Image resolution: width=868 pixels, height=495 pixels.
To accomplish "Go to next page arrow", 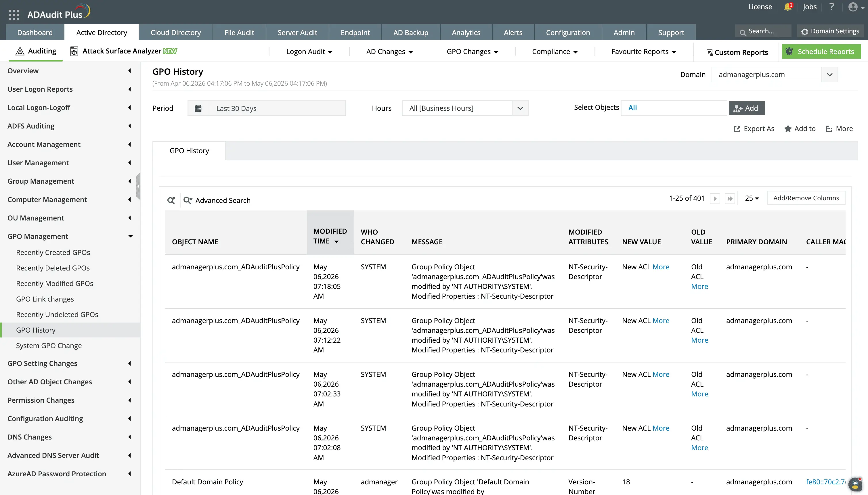I will click(715, 199).
